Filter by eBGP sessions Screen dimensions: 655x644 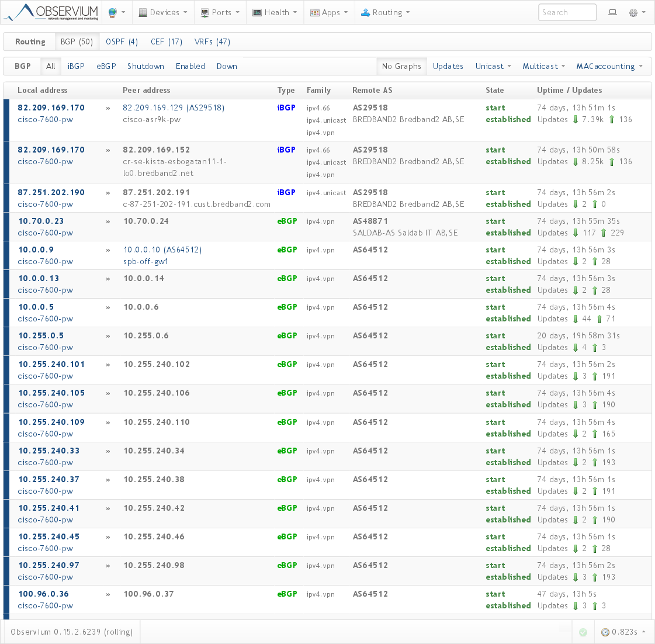point(106,66)
